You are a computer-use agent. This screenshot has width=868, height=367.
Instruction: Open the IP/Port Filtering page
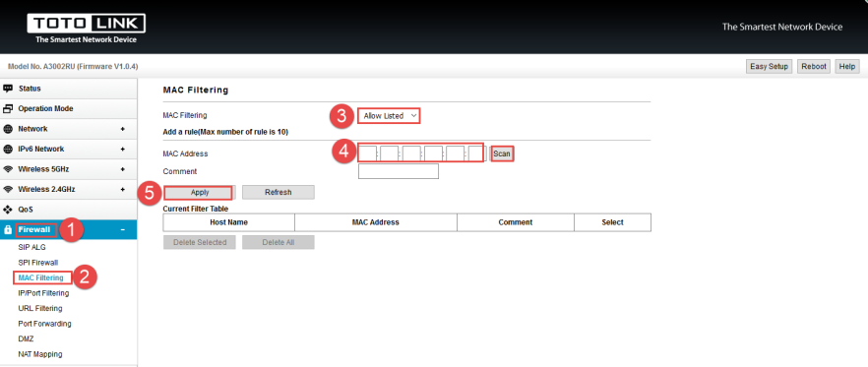coord(43,293)
